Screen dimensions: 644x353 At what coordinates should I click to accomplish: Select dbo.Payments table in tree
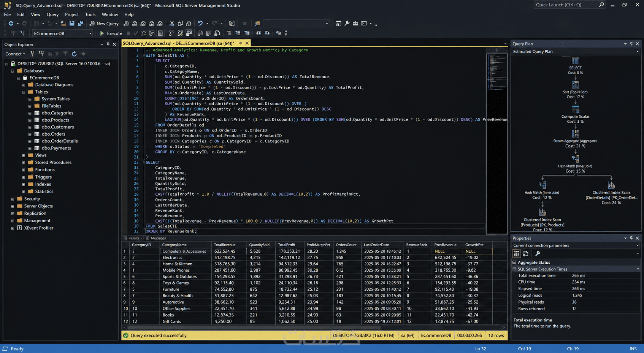(56, 148)
